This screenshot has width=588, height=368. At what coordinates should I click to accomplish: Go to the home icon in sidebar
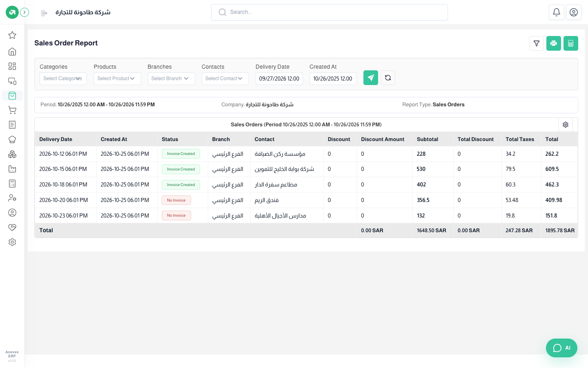pos(12,52)
